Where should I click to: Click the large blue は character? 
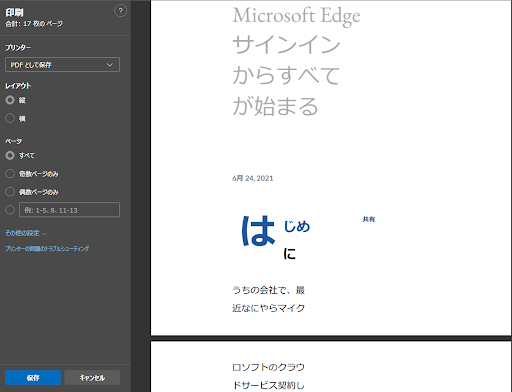pos(258,231)
